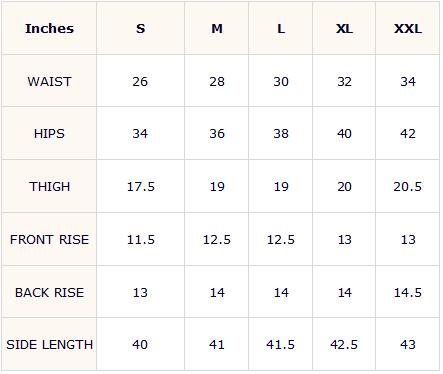Select the XL size column header
The image size is (443, 374).
point(344,28)
